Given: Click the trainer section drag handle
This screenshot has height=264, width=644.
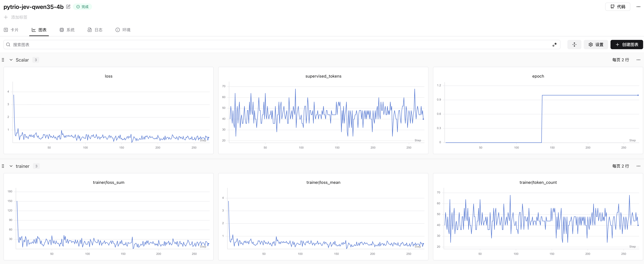Looking at the screenshot, I should 3,166.
